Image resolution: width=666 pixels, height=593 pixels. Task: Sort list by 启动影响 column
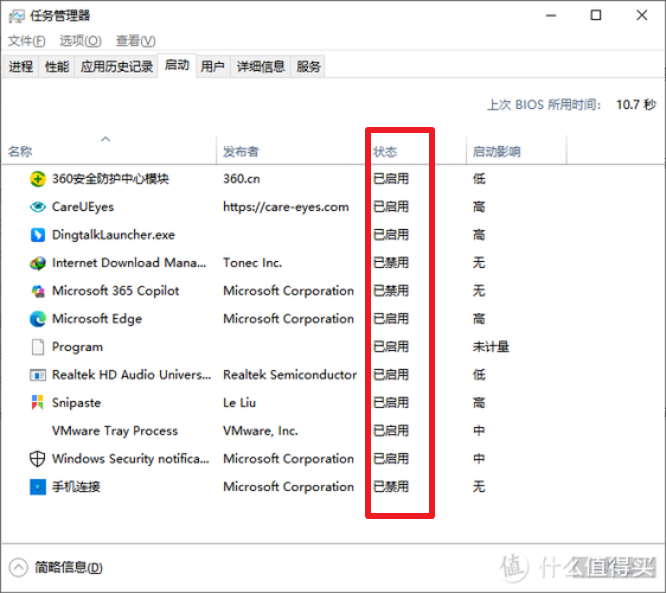(x=496, y=152)
